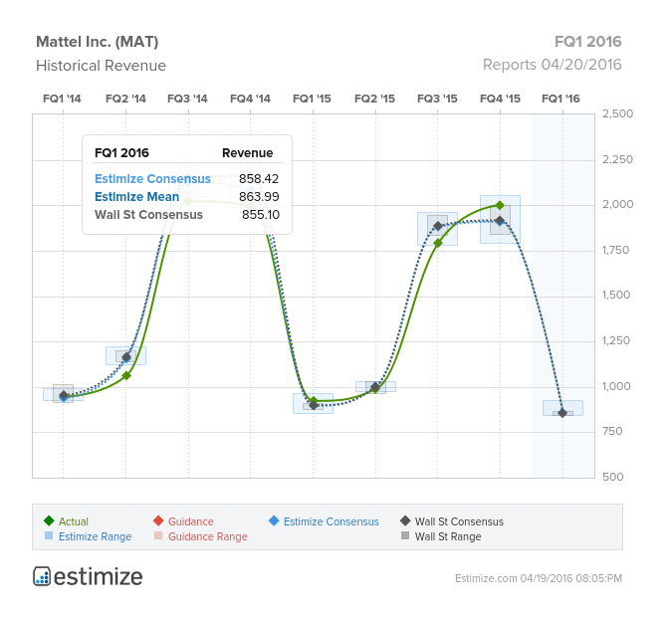The image size is (672, 617).
Task: Click the 855.10 value in tooltip
Action: pyautogui.click(x=261, y=215)
